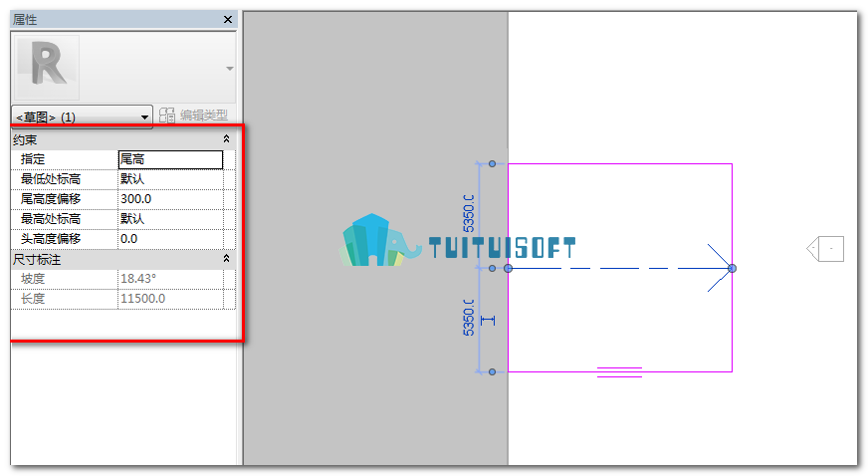
Task: Click the double-line symbol on bottom sketch edge
Action: 619,372
